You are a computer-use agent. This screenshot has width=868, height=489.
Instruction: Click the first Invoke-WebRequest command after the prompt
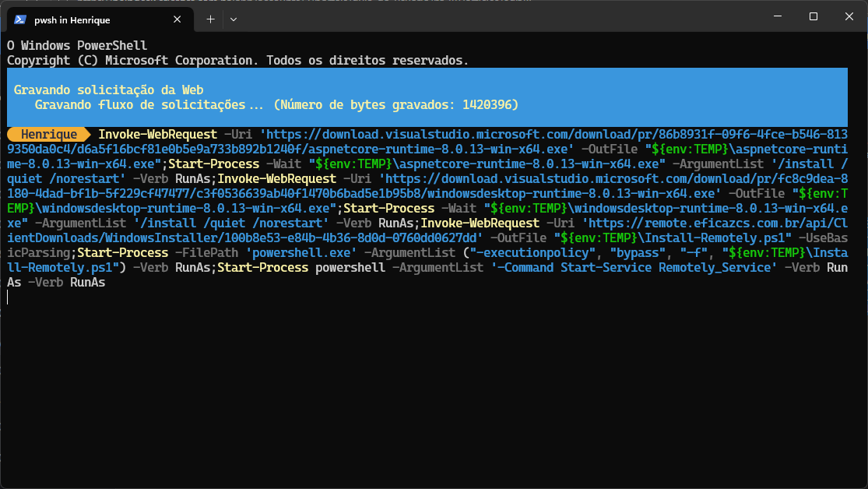[157, 135]
